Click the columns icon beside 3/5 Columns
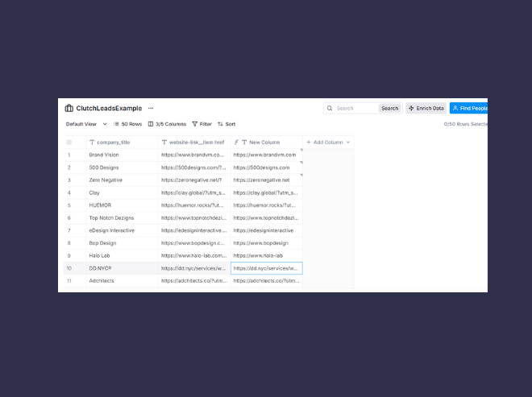Image resolution: width=532 pixels, height=397 pixels. point(151,124)
